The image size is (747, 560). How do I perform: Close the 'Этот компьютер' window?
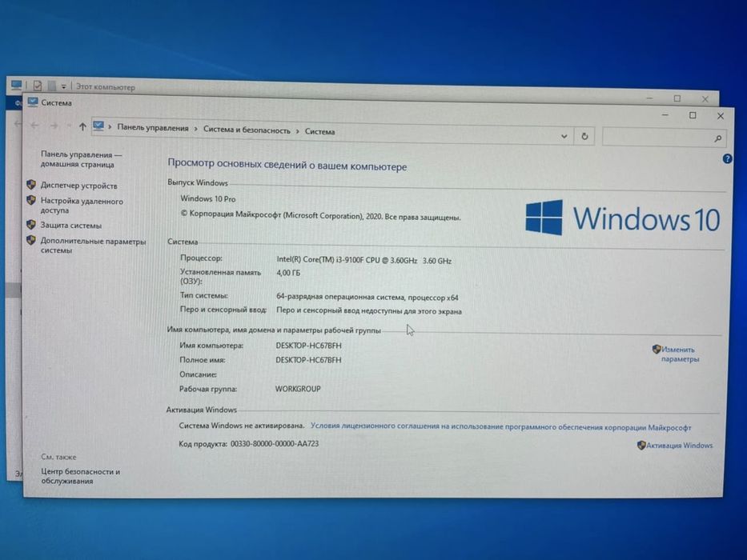tap(705, 99)
